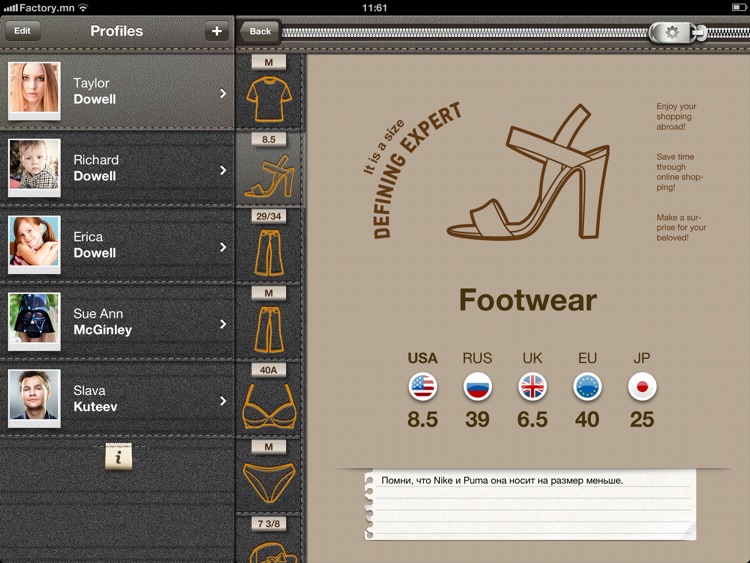Tap the 40A size tag
This screenshot has height=563, width=750.
[x=269, y=370]
